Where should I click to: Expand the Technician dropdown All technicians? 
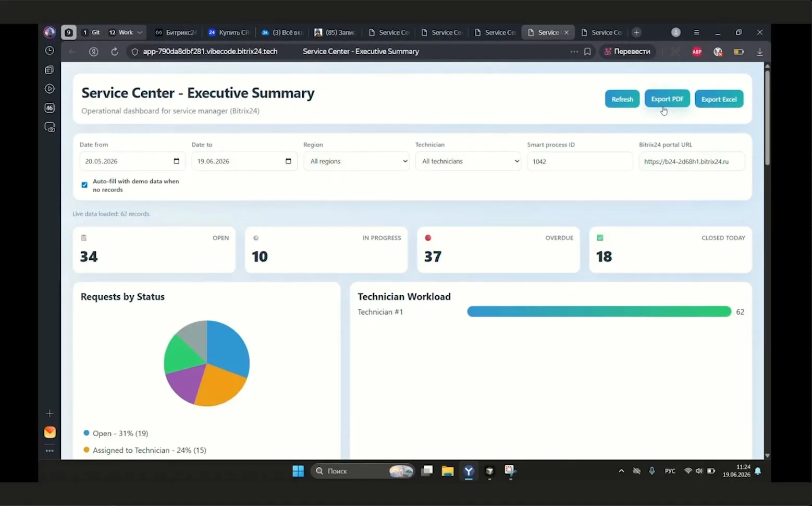pos(468,161)
